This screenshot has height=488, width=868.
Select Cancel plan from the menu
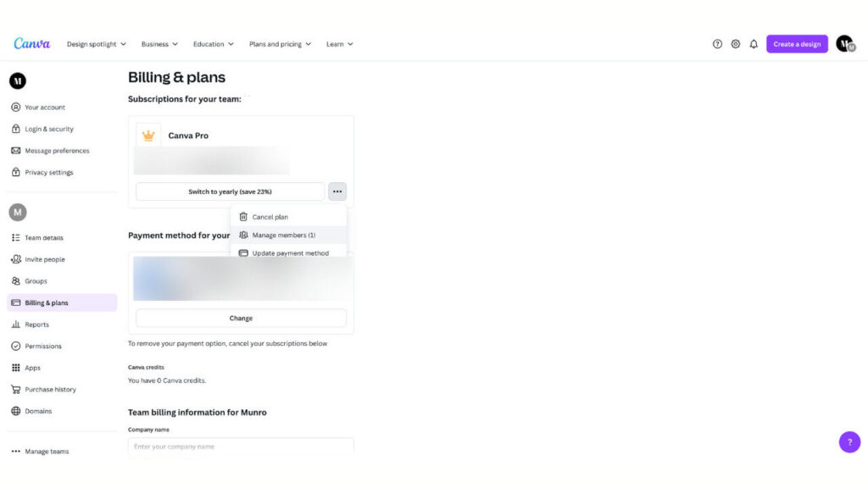[x=288, y=217]
